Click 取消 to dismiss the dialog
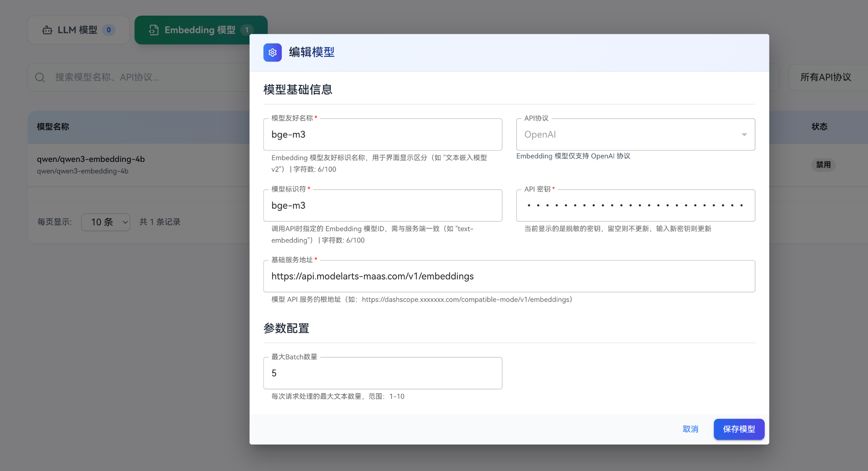 [x=690, y=429]
